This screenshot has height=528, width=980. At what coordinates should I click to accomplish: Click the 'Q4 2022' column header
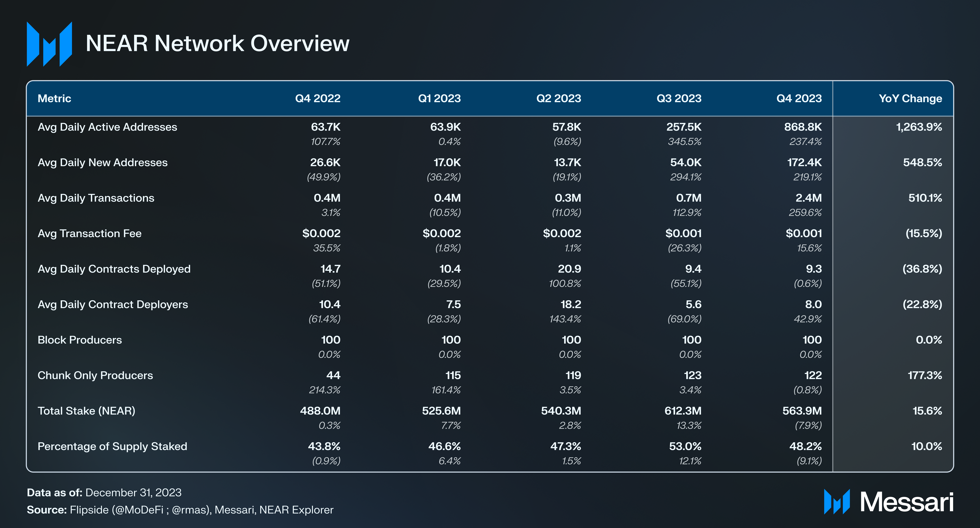point(318,99)
